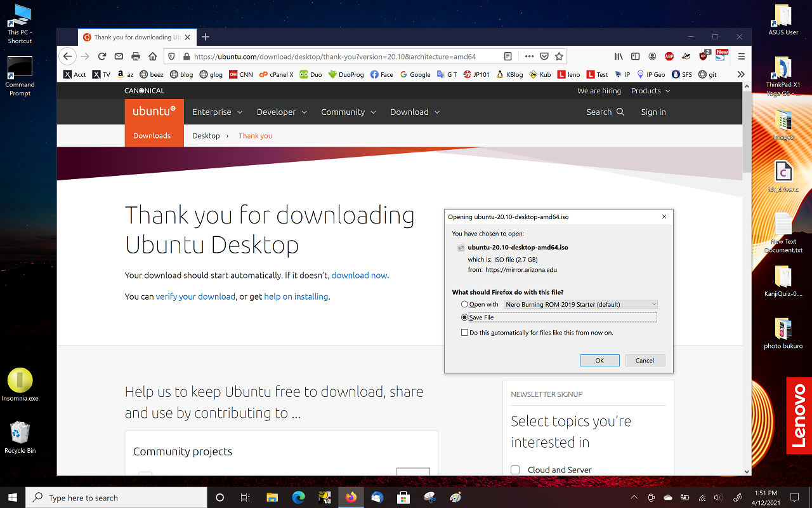
Task: Open the KBlog bookmark
Action: click(x=510, y=74)
